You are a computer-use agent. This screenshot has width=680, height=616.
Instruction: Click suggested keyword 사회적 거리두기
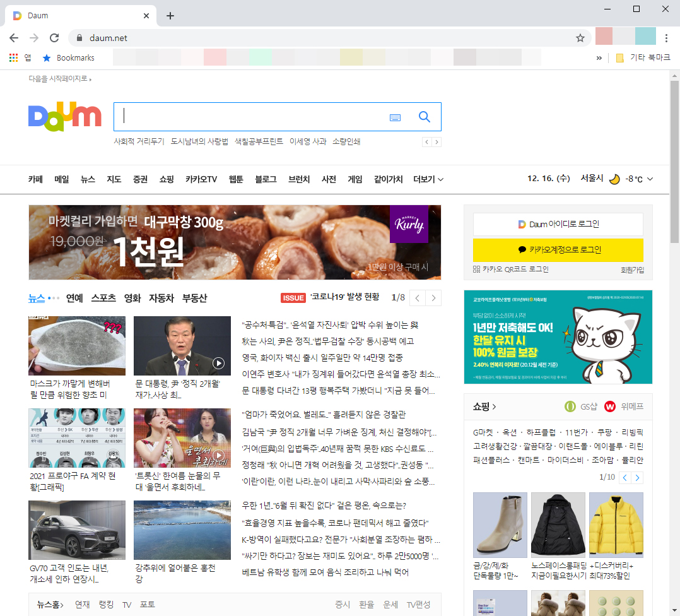click(x=139, y=141)
